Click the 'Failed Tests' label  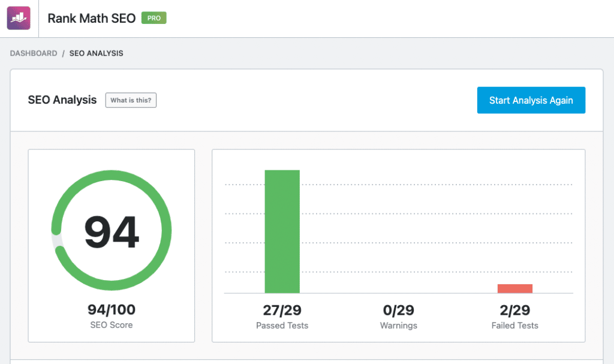(x=515, y=326)
